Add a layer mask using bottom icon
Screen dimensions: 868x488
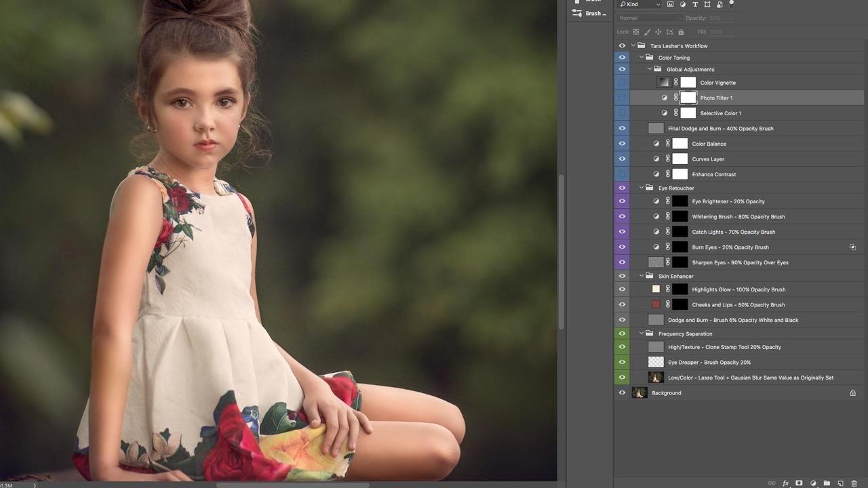click(799, 483)
